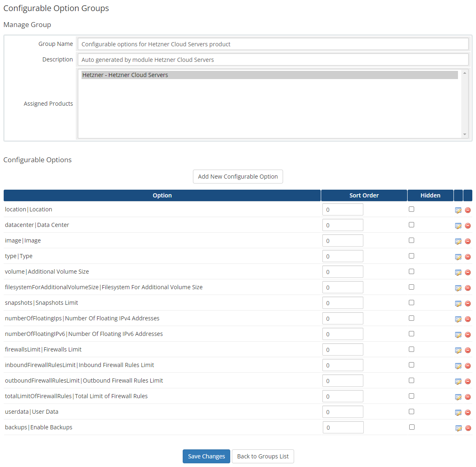Click the Sort Order field for the image option
Screen dimensions: 476x467
(x=343, y=240)
